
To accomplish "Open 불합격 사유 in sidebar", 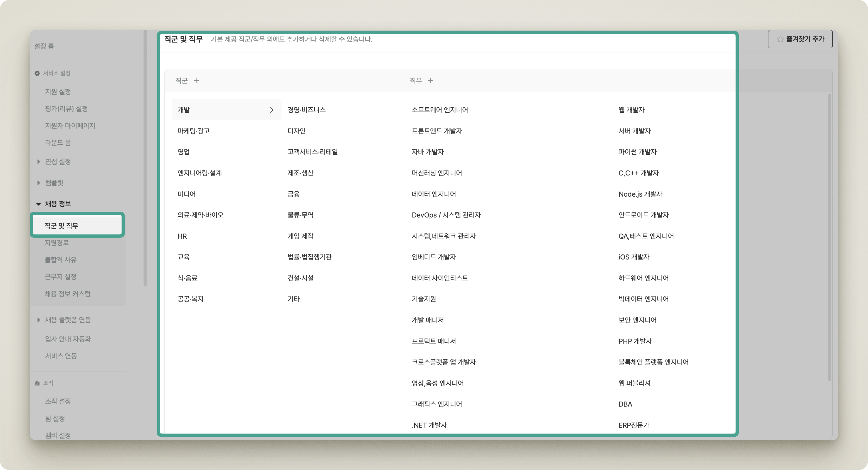I will tap(61, 260).
